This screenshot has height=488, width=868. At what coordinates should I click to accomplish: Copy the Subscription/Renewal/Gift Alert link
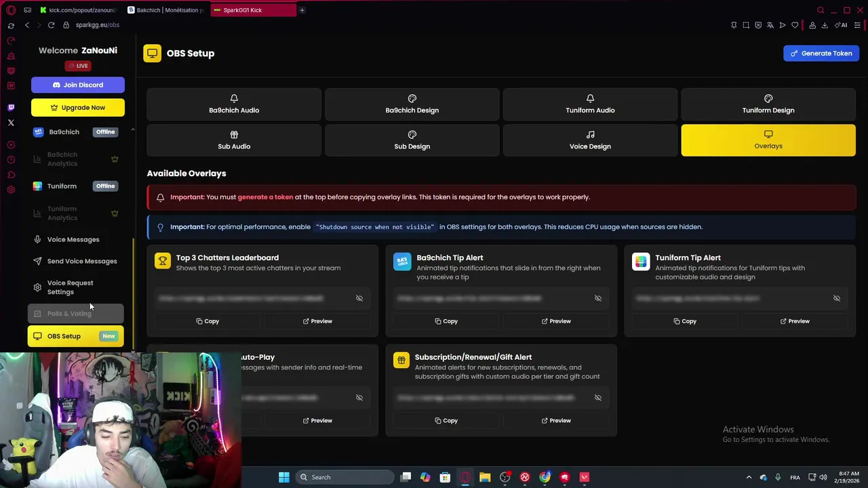point(446,421)
